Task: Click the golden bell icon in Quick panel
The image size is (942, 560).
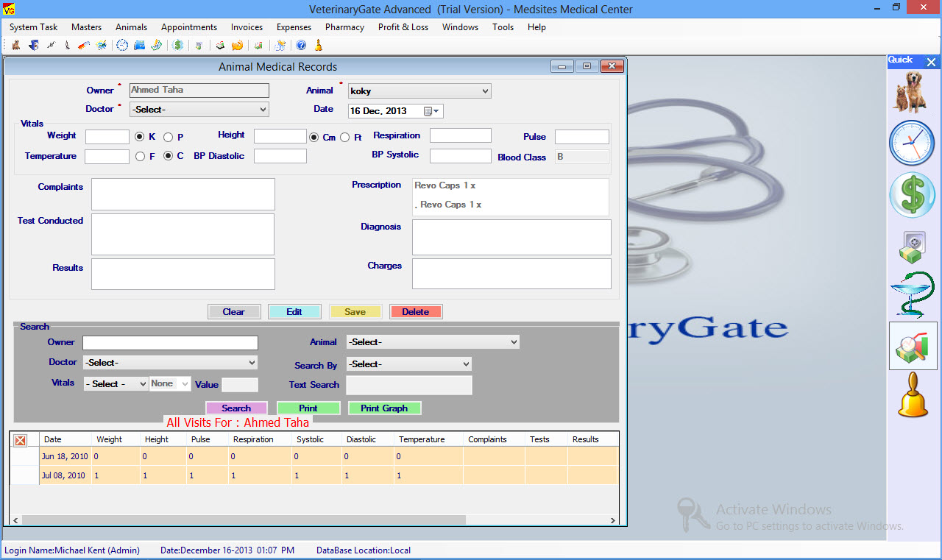Action: (x=913, y=395)
